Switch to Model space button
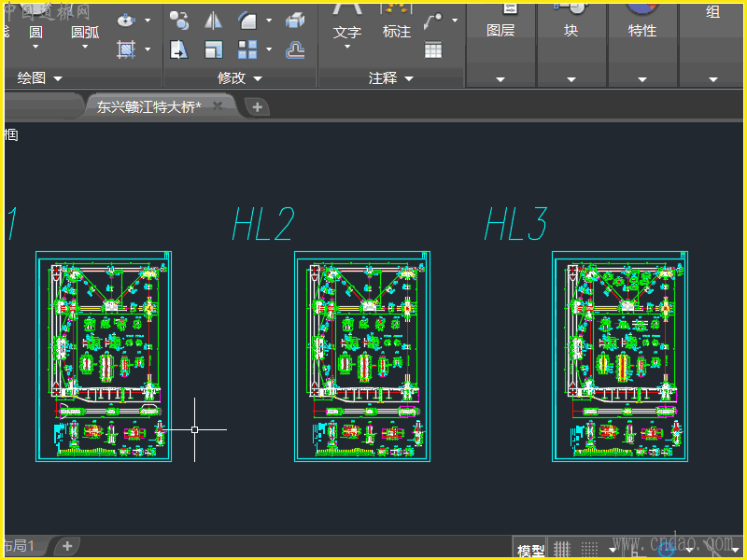 [530, 550]
